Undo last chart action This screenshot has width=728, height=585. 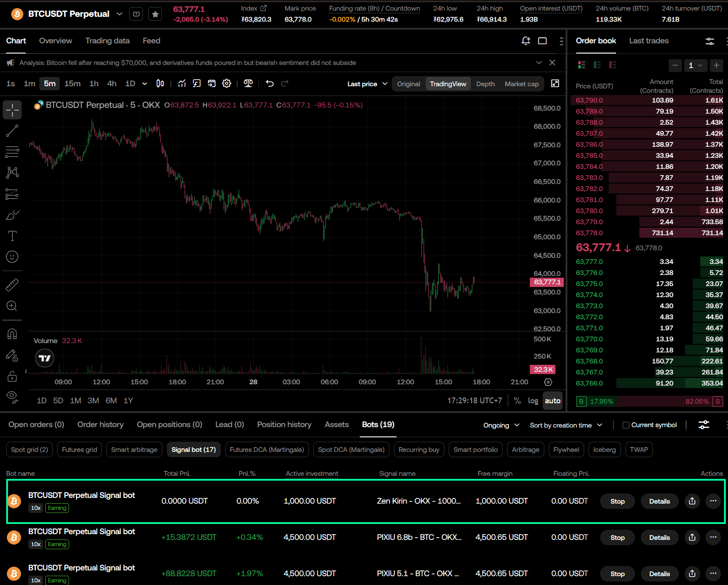point(270,83)
